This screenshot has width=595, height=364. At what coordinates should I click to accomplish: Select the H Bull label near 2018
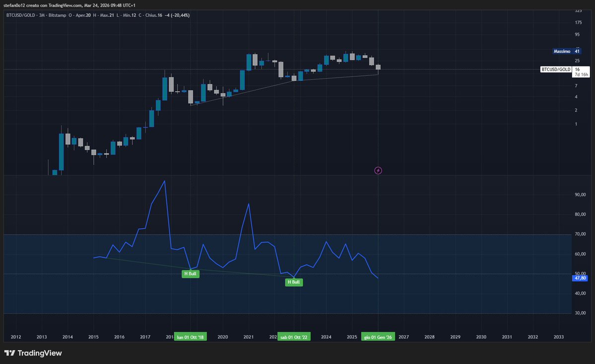click(191, 274)
